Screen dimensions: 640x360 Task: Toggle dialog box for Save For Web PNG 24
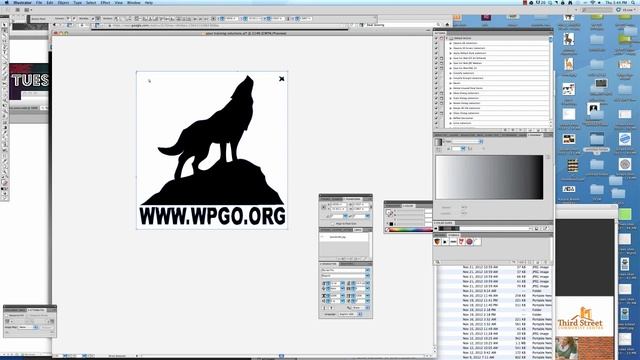441,68
